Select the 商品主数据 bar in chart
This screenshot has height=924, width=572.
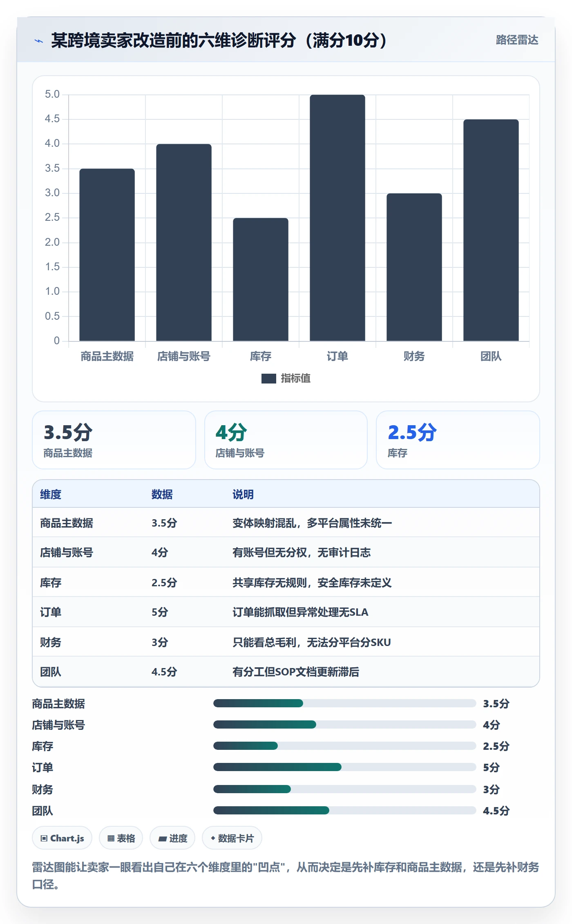[x=107, y=255]
